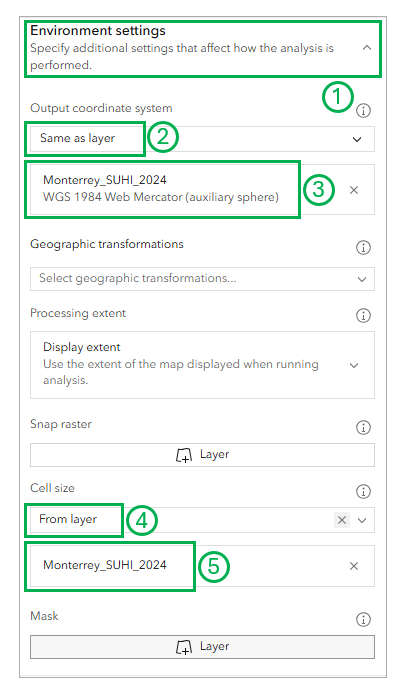Image resolution: width=406 pixels, height=697 pixels.
Task: Show Mask info icon
Action: [363, 620]
